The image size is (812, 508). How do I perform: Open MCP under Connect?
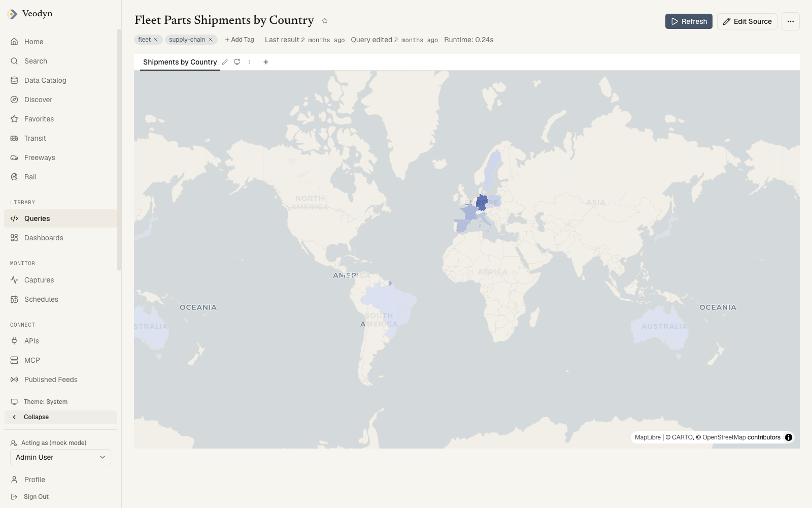[60, 360]
